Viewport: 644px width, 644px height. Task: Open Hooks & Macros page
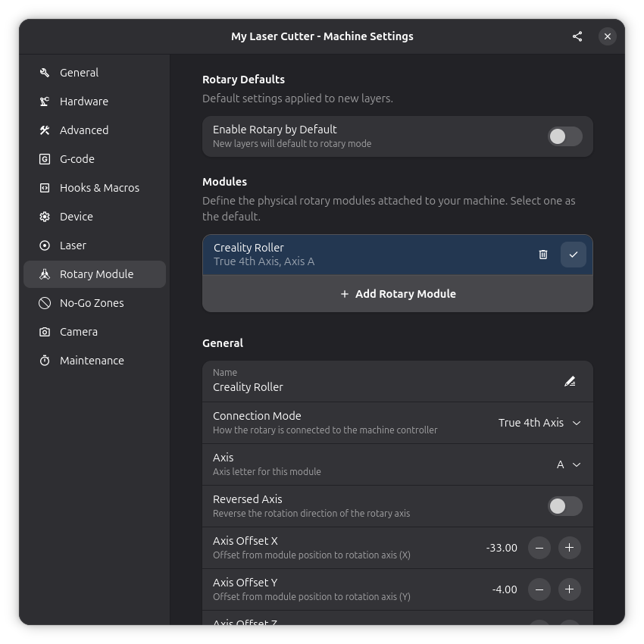(95, 188)
